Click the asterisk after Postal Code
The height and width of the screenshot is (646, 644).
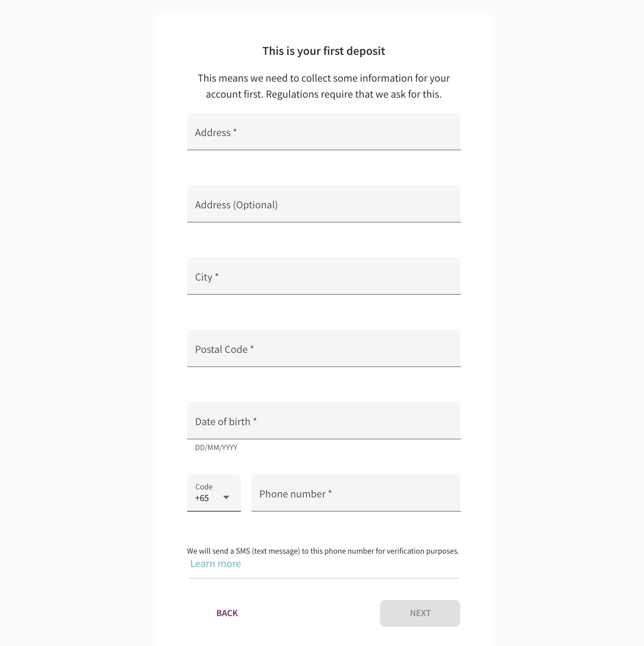click(x=252, y=348)
